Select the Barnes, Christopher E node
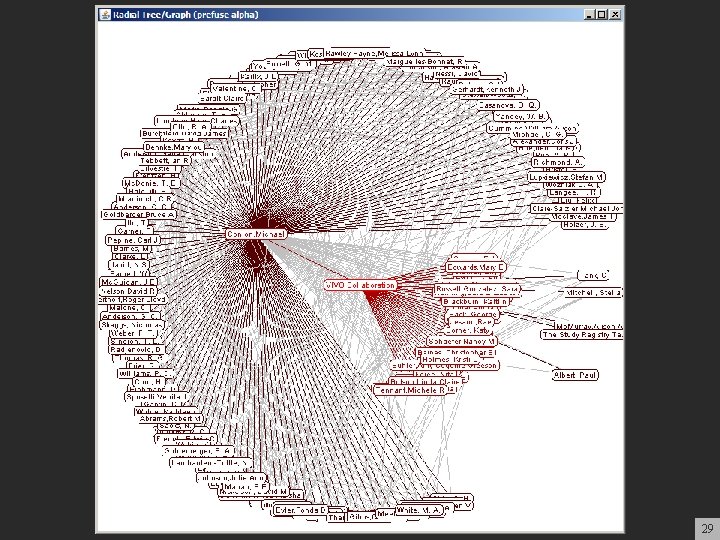 coord(456,352)
